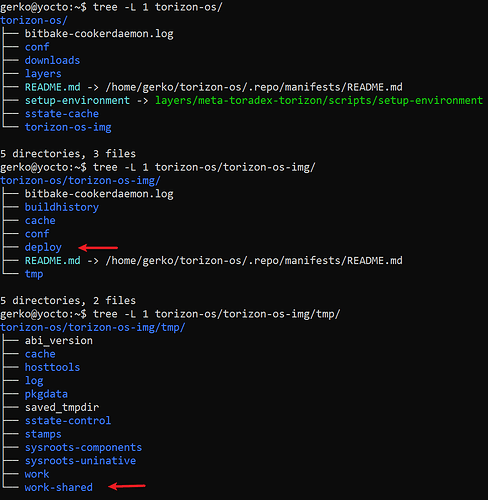Screen dimensions: 488x500
Task: Select the work-shared directory entry
Action: pos(59,487)
